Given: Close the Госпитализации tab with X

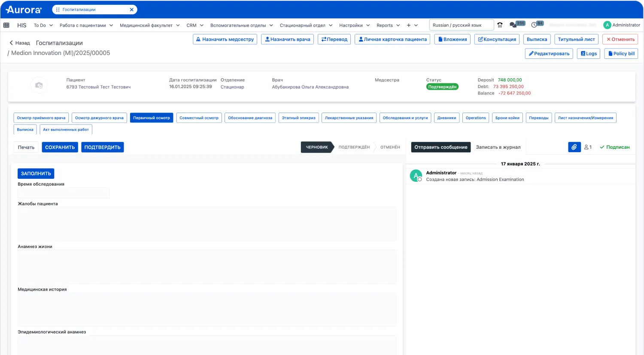Looking at the screenshot, I should click(x=131, y=9).
